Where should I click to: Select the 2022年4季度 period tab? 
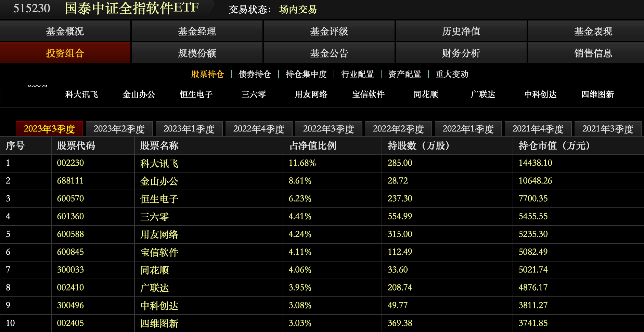tap(259, 129)
